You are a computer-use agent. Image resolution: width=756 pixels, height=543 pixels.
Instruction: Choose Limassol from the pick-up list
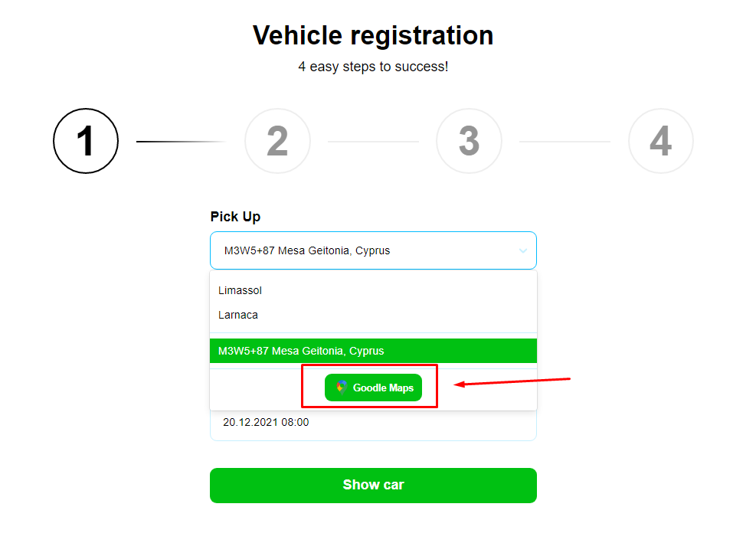point(241,290)
